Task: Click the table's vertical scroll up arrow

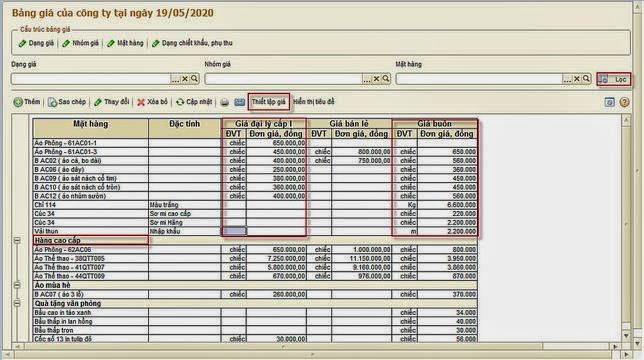Action: 626,120
